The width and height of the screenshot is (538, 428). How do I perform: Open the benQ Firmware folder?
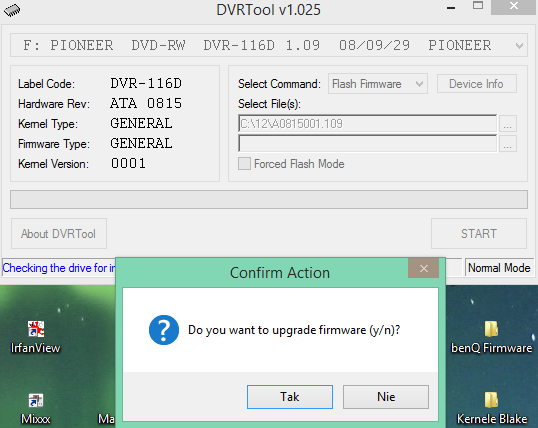tap(491, 337)
